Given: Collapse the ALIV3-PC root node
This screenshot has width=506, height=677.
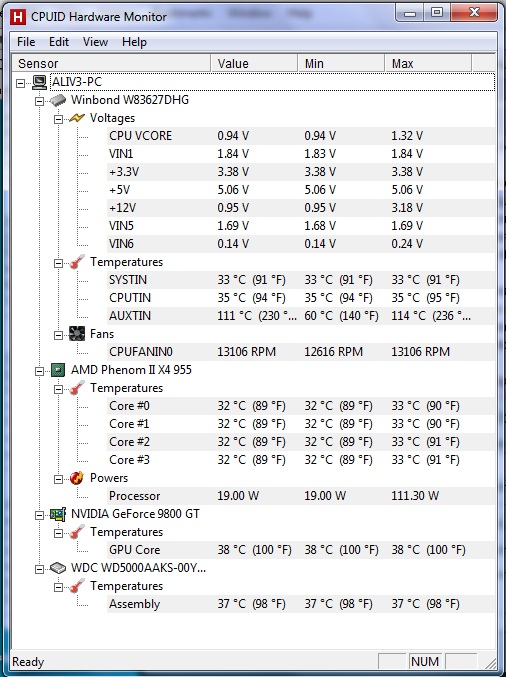Looking at the screenshot, I should click(x=20, y=83).
